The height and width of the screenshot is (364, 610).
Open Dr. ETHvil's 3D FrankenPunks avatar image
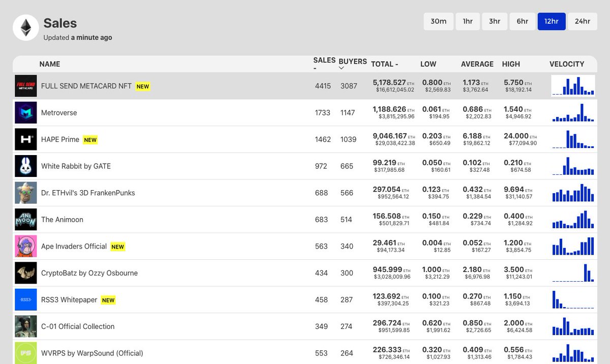26,193
